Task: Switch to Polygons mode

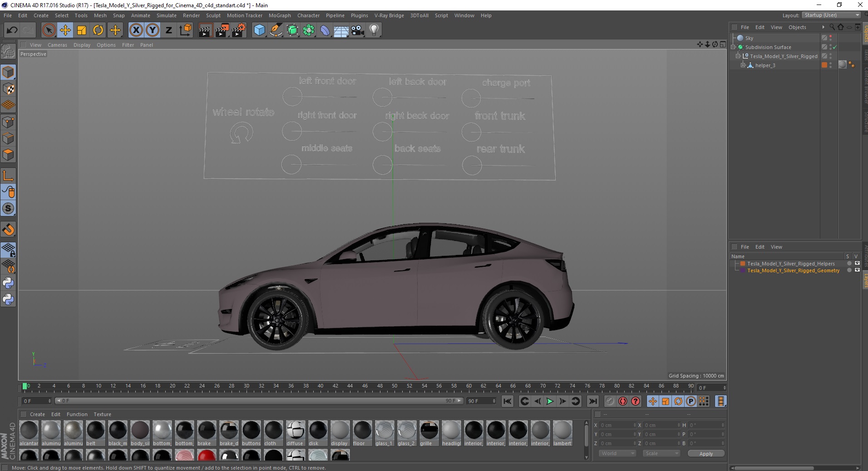Action: (x=8, y=155)
